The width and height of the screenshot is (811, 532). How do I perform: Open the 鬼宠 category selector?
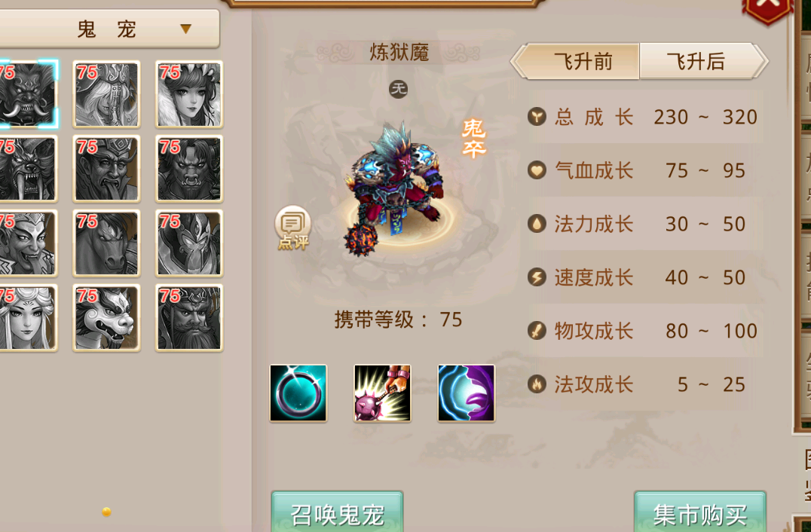[109, 29]
